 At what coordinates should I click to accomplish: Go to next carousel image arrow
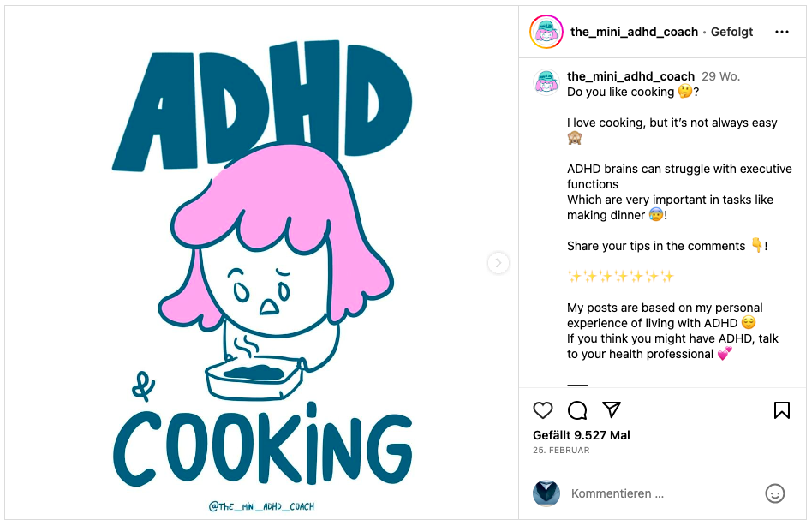point(499,263)
